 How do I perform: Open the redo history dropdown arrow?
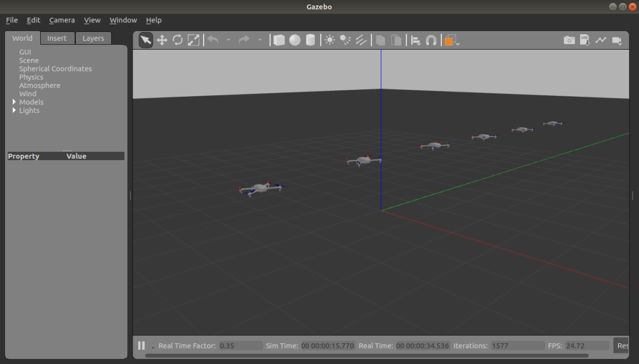click(260, 40)
